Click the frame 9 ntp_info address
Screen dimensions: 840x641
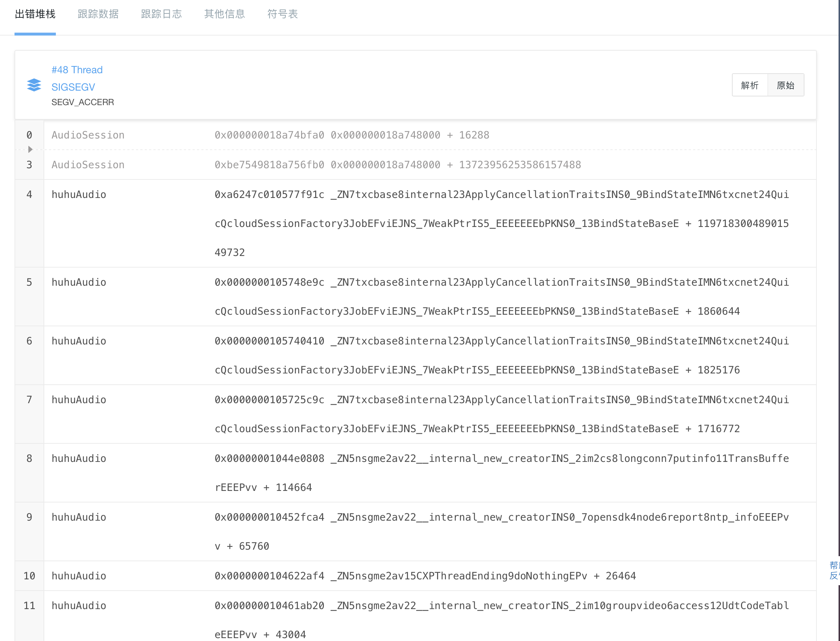click(x=269, y=517)
